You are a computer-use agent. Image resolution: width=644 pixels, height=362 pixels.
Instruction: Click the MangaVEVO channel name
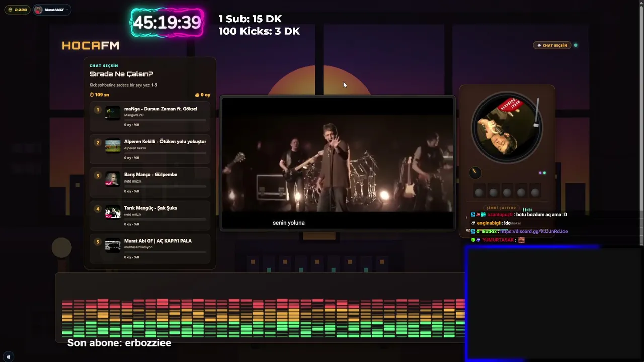click(134, 115)
